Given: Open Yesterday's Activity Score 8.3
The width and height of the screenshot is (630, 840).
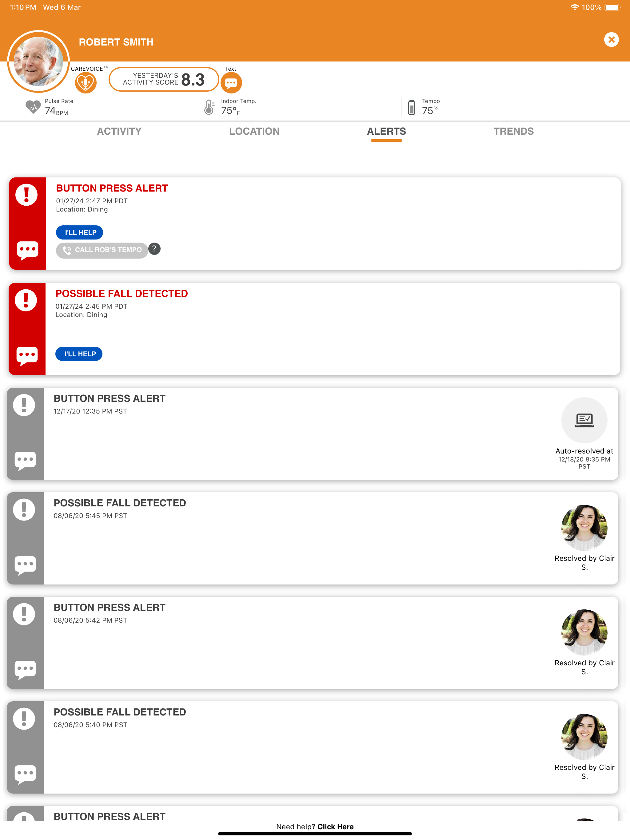Looking at the screenshot, I should coord(164,79).
